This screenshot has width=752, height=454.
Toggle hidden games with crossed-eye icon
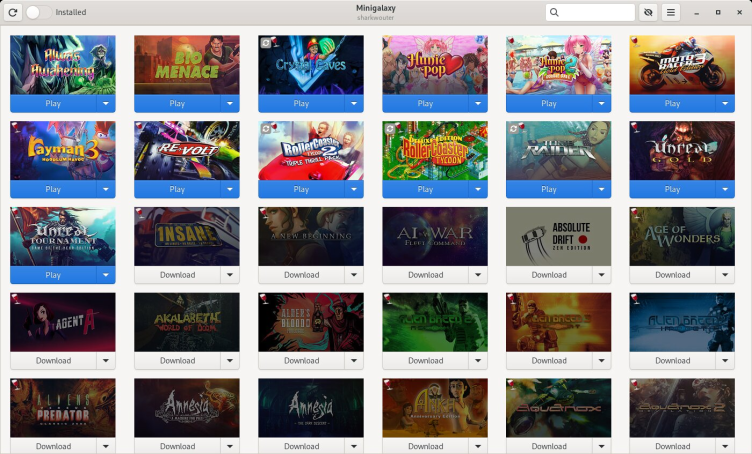[648, 12]
